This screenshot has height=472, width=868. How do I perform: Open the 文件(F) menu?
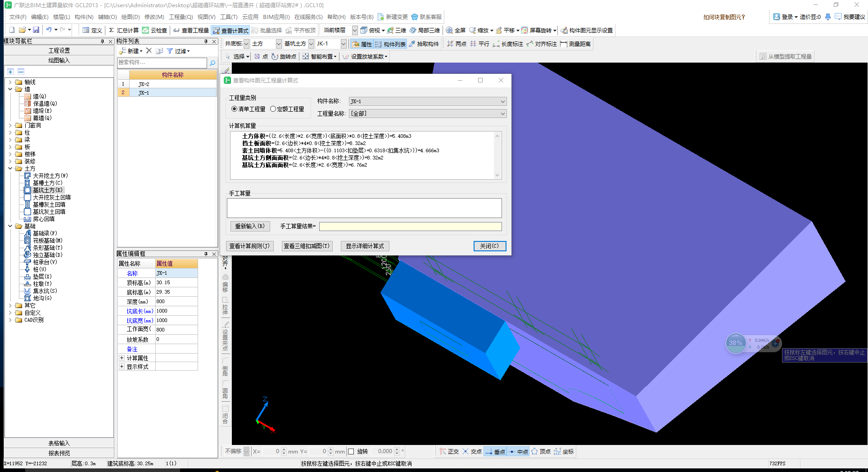18,17
